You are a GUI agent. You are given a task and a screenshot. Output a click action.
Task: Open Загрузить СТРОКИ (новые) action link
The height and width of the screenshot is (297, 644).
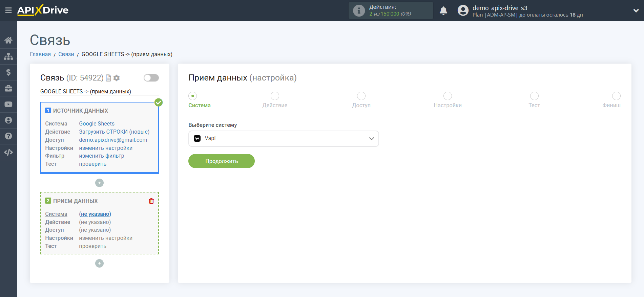[x=114, y=132]
